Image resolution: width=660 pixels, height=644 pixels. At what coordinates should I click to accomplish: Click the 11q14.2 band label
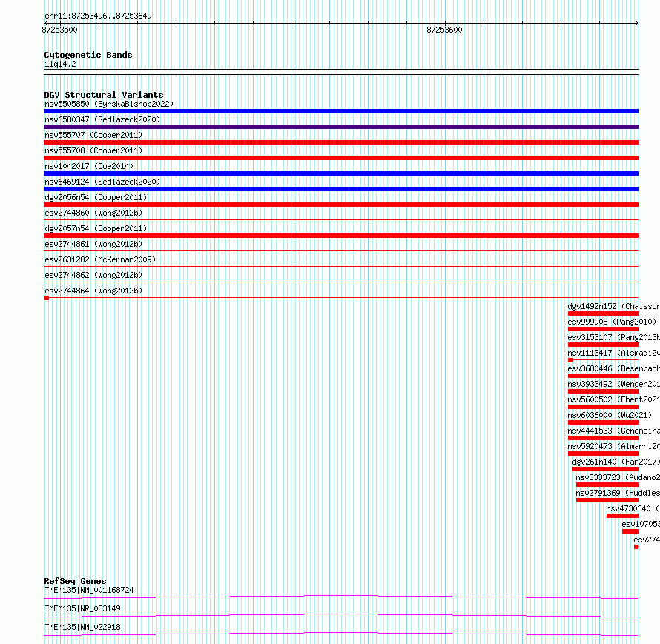(60, 64)
